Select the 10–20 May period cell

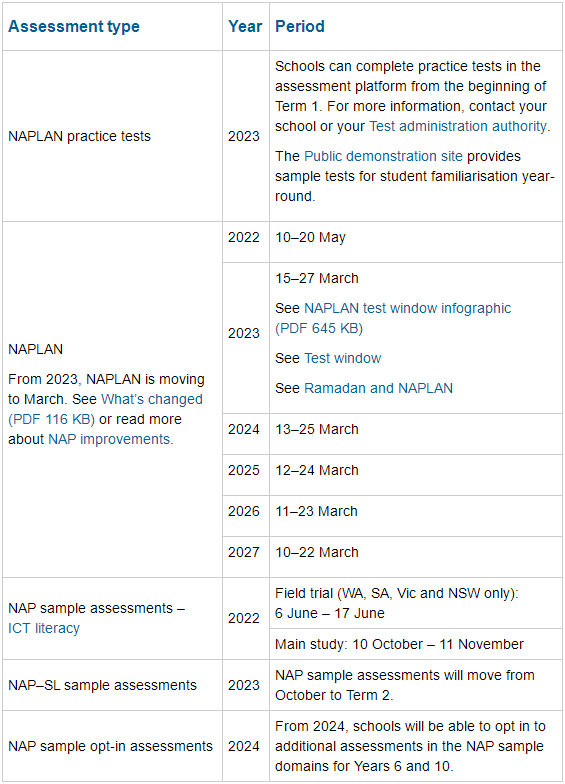pos(416,242)
